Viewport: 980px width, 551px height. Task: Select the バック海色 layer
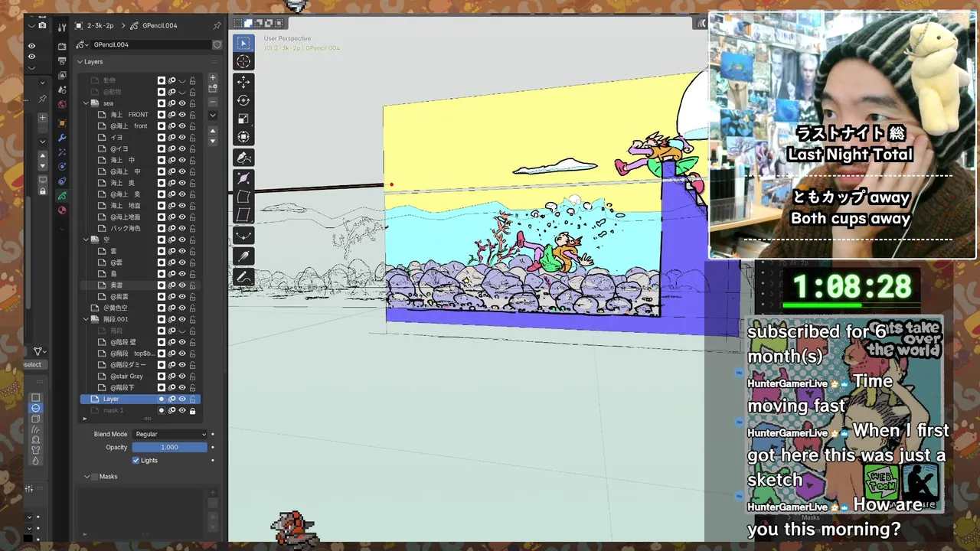126,228
